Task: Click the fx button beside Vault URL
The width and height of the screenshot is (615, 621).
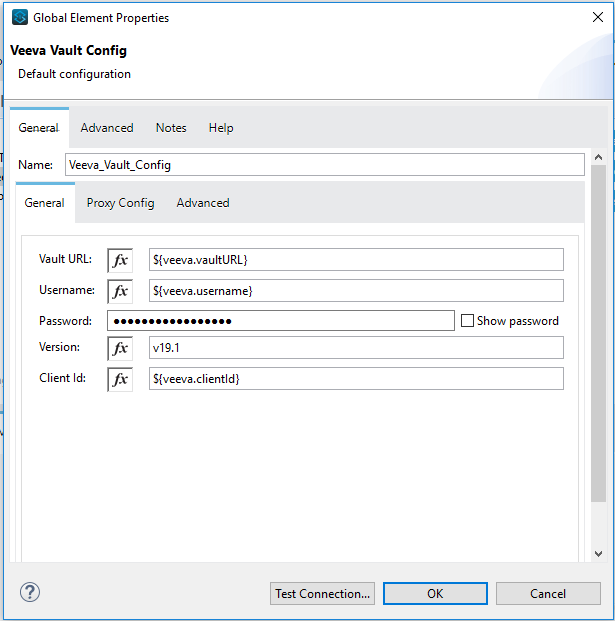Action: [x=120, y=260]
